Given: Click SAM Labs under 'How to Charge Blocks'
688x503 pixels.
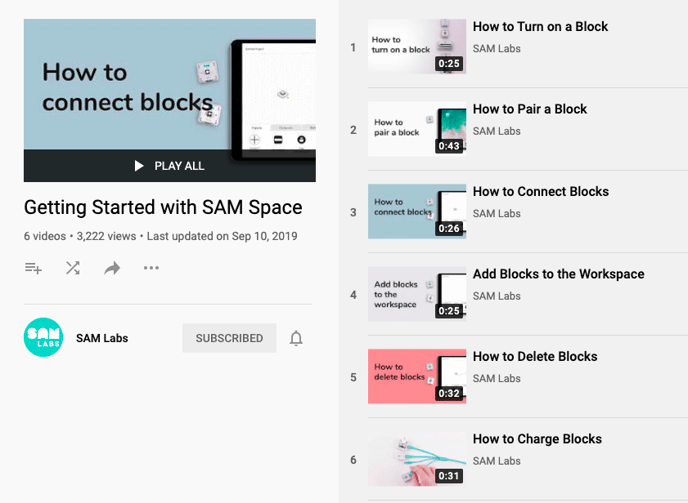Looking at the screenshot, I should pos(497,461).
